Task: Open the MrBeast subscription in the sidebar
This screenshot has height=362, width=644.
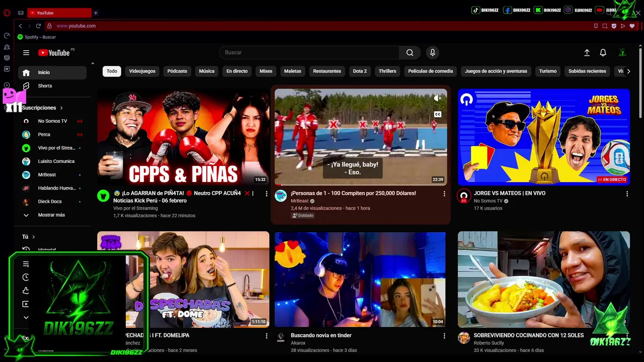Action: coord(52,175)
